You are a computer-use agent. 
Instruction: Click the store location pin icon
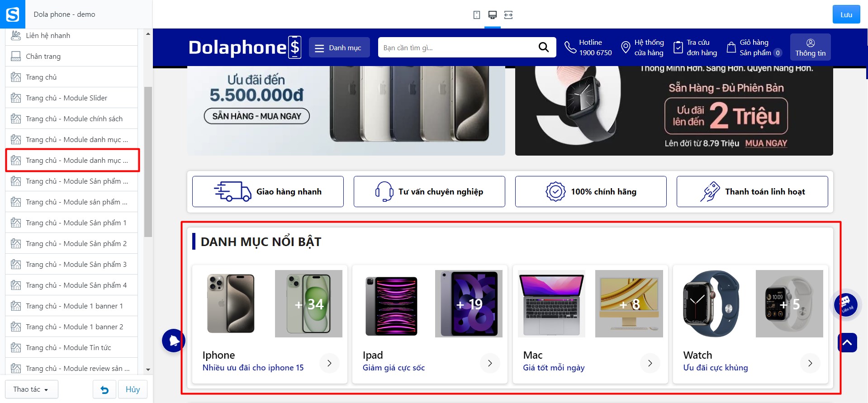click(x=626, y=47)
